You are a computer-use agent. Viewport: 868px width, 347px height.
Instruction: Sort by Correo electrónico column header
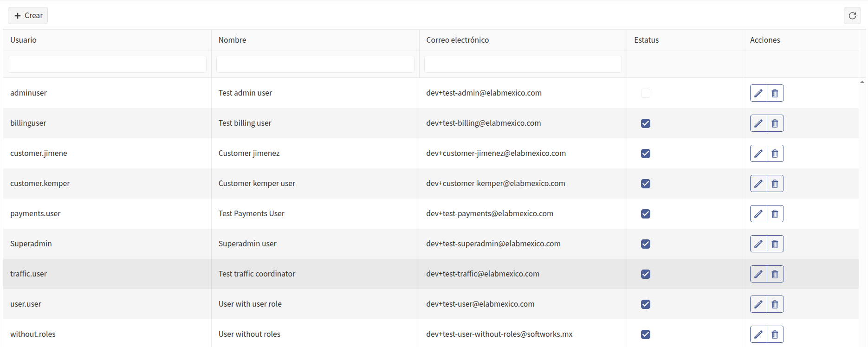(x=457, y=40)
